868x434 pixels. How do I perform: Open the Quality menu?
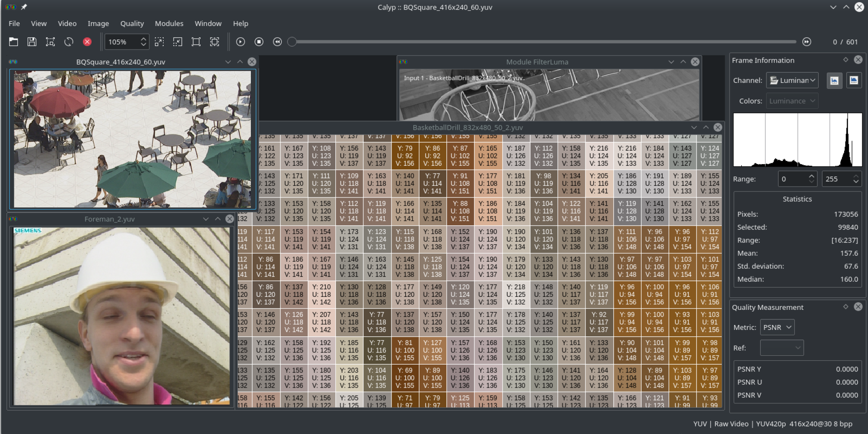coord(132,23)
